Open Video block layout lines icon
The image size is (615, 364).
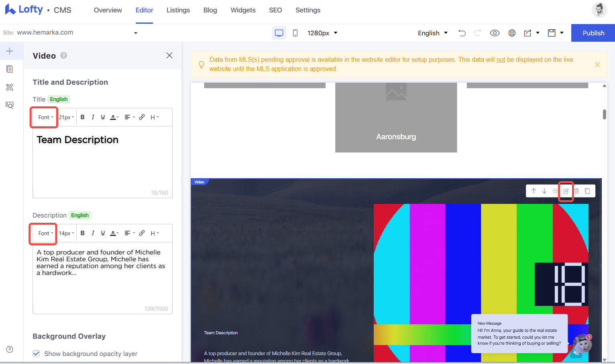coord(555,191)
